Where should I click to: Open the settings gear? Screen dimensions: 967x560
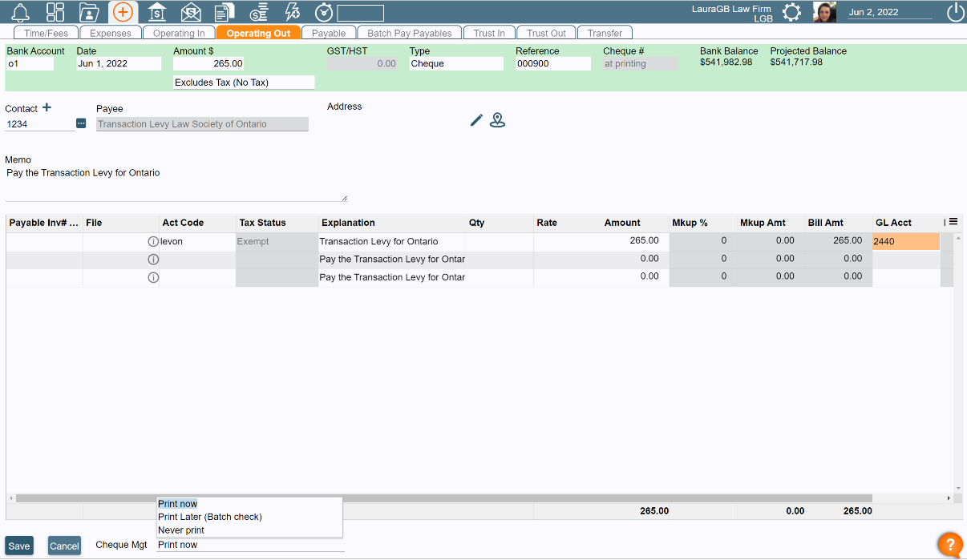coord(791,12)
